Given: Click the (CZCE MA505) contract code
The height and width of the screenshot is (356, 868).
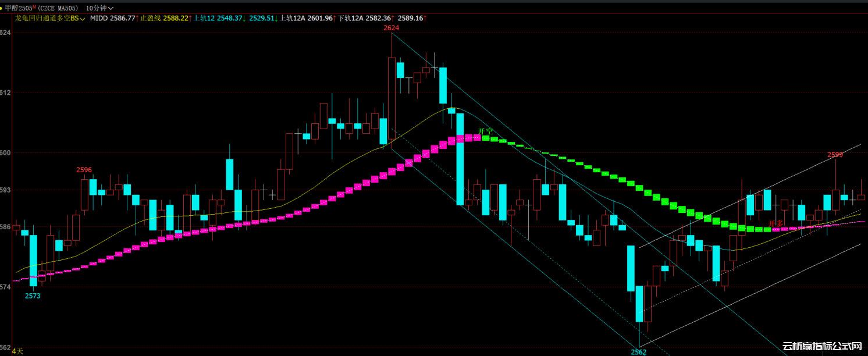Looking at the screenshot, I should (58, 8).
